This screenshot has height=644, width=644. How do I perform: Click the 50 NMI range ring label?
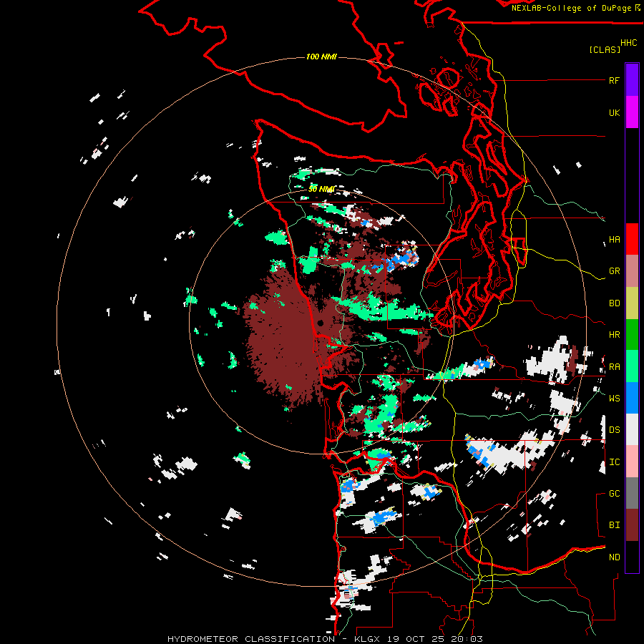tap(321, 189)
